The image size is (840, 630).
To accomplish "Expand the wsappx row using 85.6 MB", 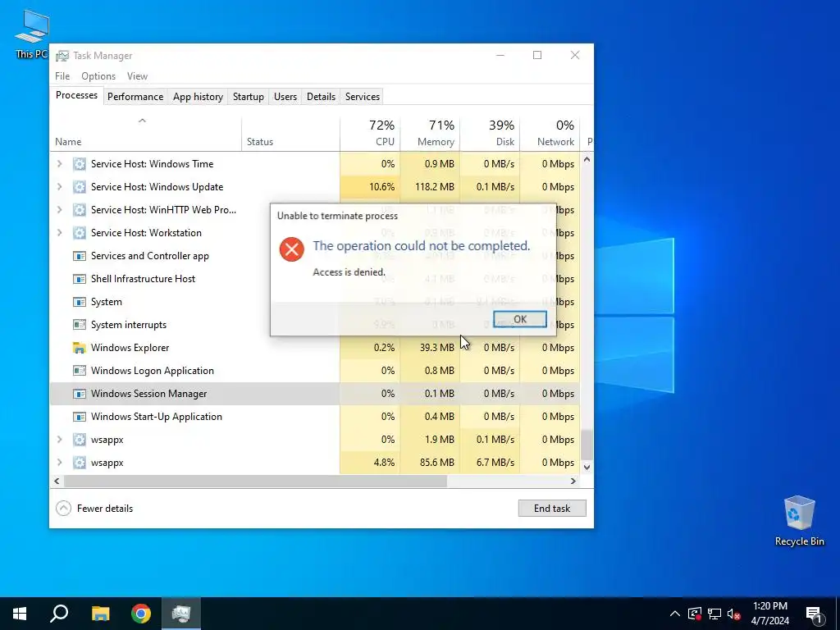I will pos(59,463).
